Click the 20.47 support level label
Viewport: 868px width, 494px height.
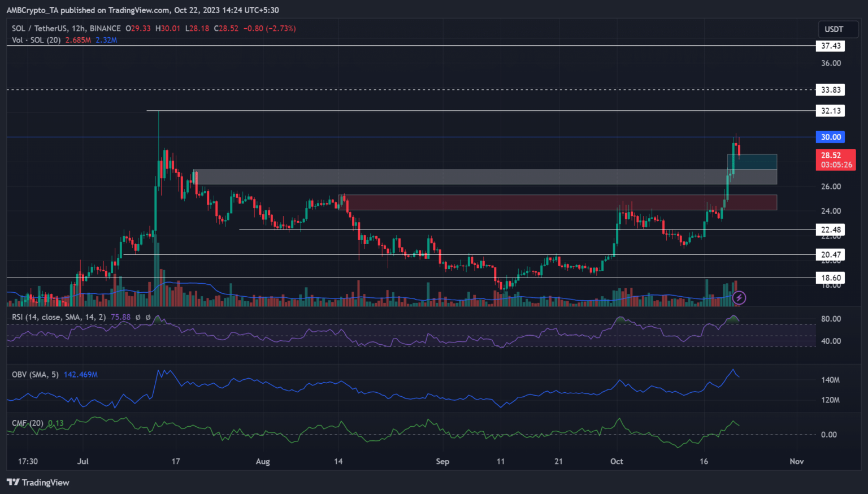(x=830, y=254)
